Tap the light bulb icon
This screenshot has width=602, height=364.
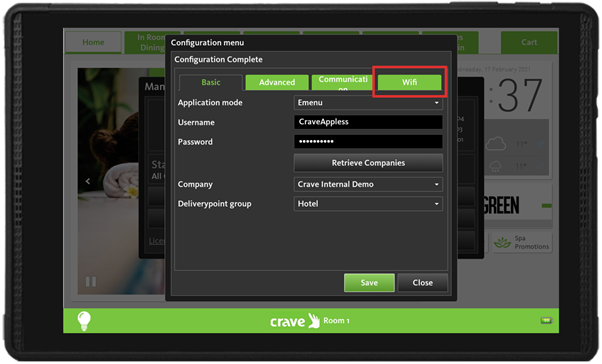[x=84, y=320]
